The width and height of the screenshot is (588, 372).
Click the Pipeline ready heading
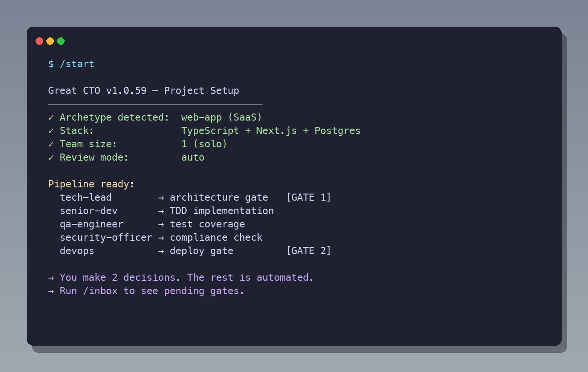91,184
